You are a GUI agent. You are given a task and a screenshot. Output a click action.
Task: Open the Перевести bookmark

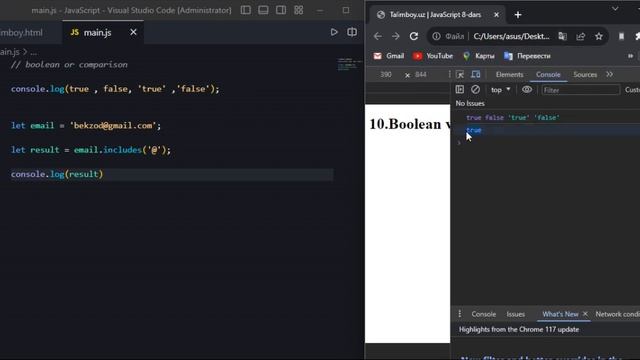coord(527,56)
